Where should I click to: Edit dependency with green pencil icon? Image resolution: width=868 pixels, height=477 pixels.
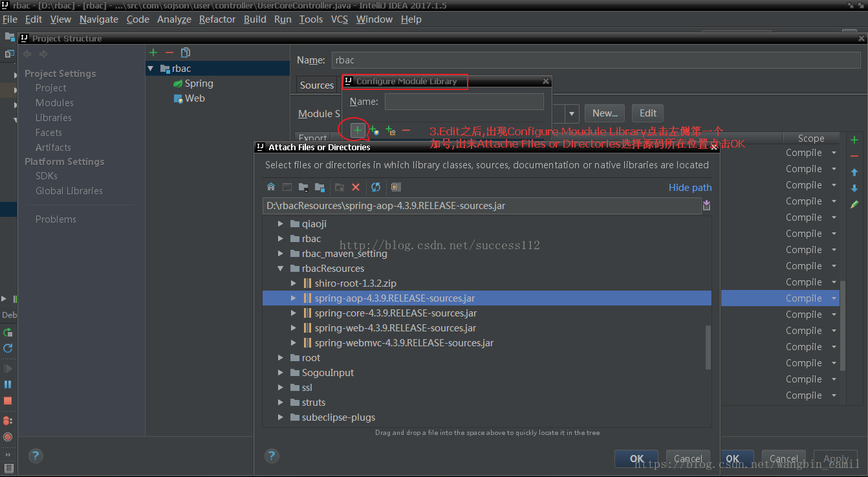[x=854, y=205]
